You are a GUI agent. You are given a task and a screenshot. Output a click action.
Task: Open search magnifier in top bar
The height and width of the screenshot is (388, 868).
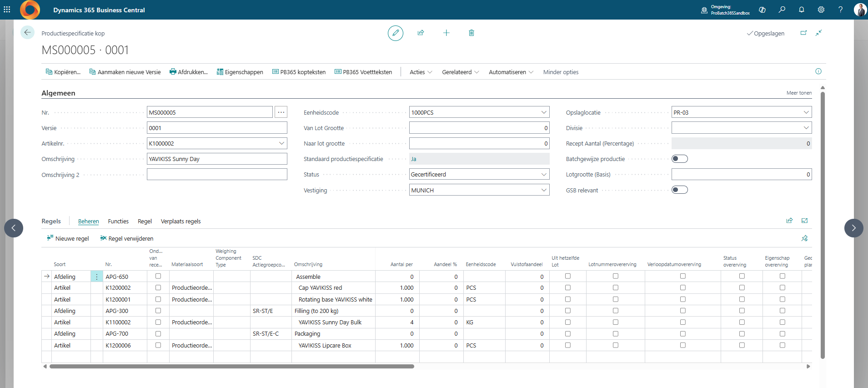coord(782,10)
